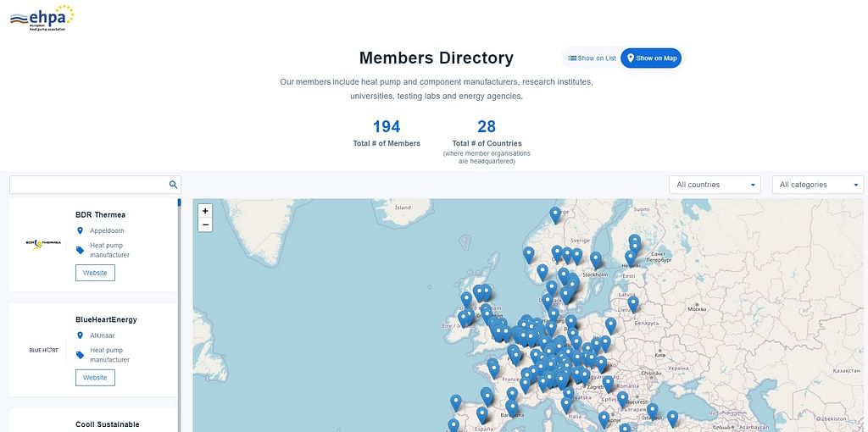
Task: Switch to Show on List view
Action: point(592,58)
